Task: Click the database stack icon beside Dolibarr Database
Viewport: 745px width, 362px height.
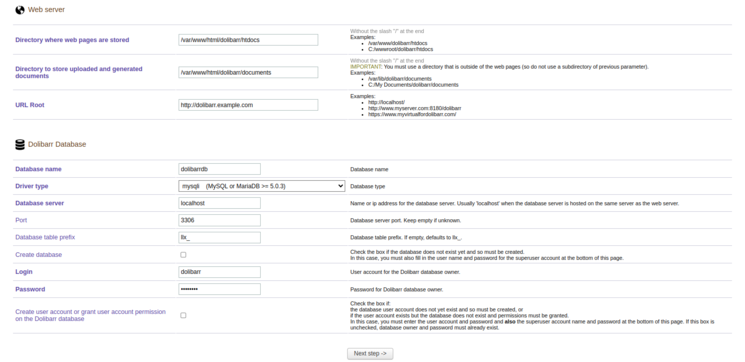Action: coord(20,144)
